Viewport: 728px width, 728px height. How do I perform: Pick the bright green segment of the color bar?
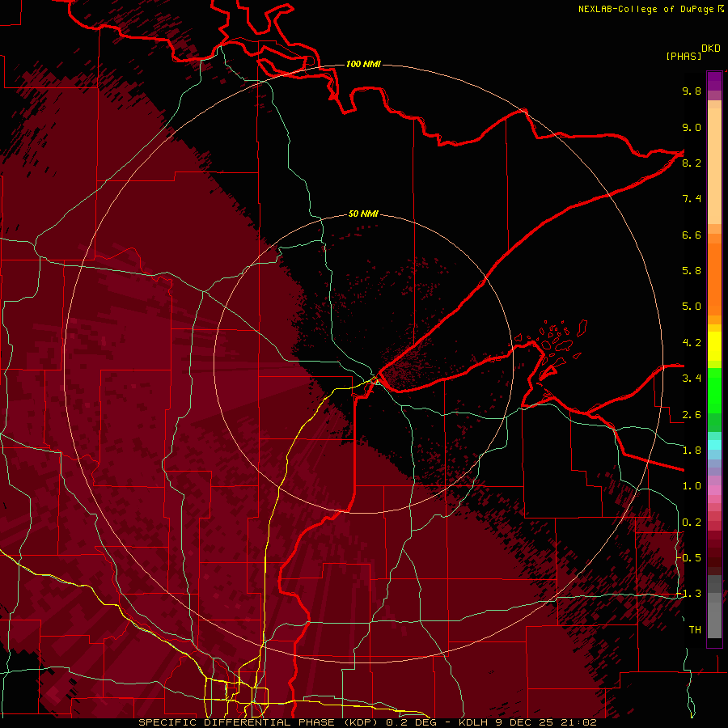714,390
